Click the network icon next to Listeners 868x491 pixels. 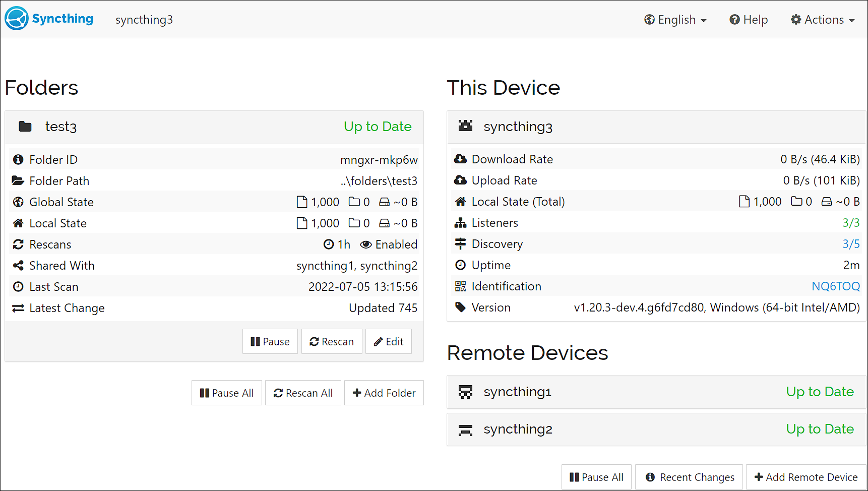pyautogui.click(x=460, y=222)
